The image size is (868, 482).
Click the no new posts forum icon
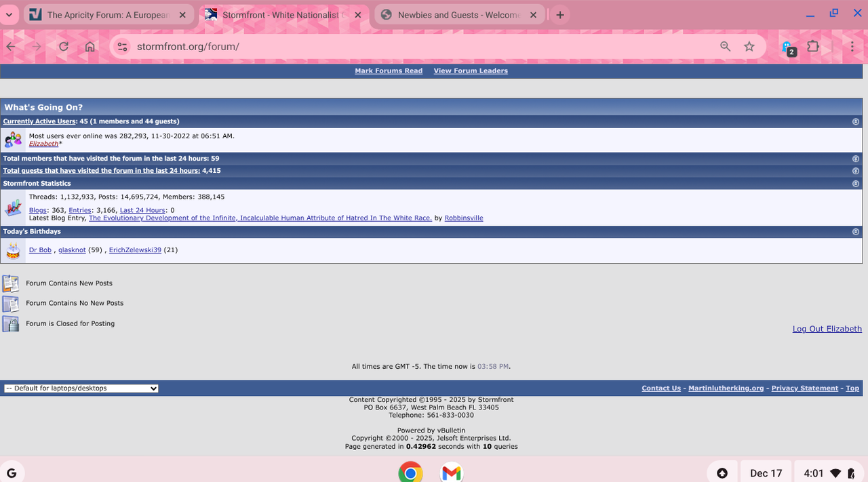coord(11,304)
